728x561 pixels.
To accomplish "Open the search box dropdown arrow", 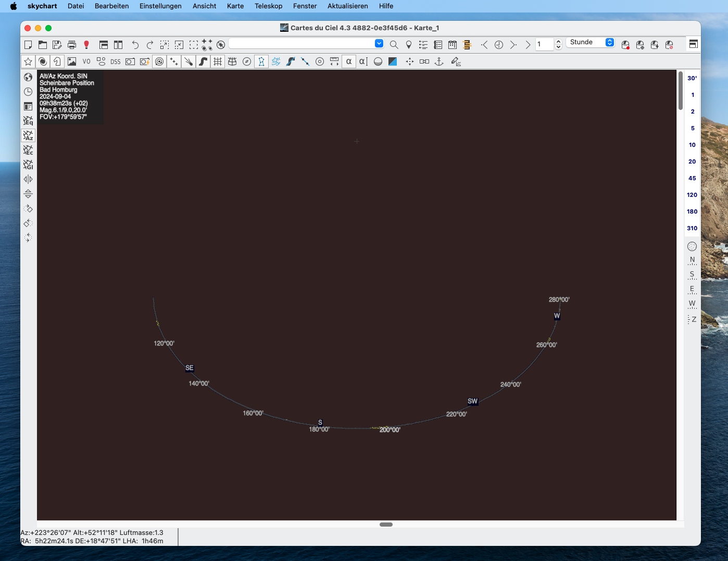I will (379, 43).
